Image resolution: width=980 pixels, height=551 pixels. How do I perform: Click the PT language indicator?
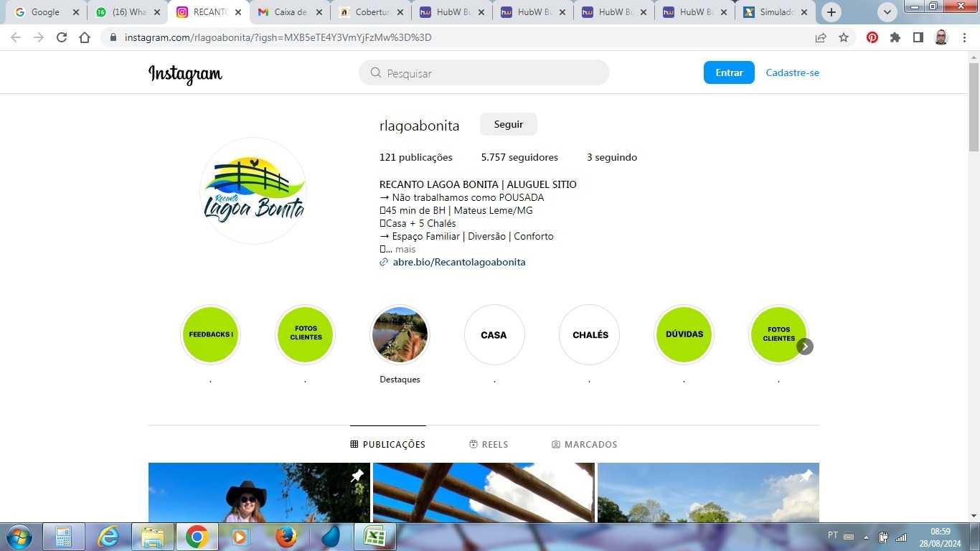tap(832, 535)
